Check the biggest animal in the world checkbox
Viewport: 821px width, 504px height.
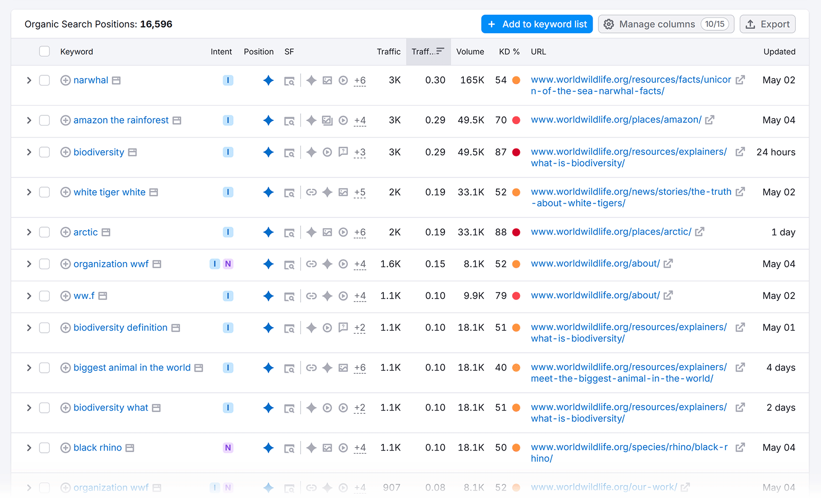coord(45,368)
